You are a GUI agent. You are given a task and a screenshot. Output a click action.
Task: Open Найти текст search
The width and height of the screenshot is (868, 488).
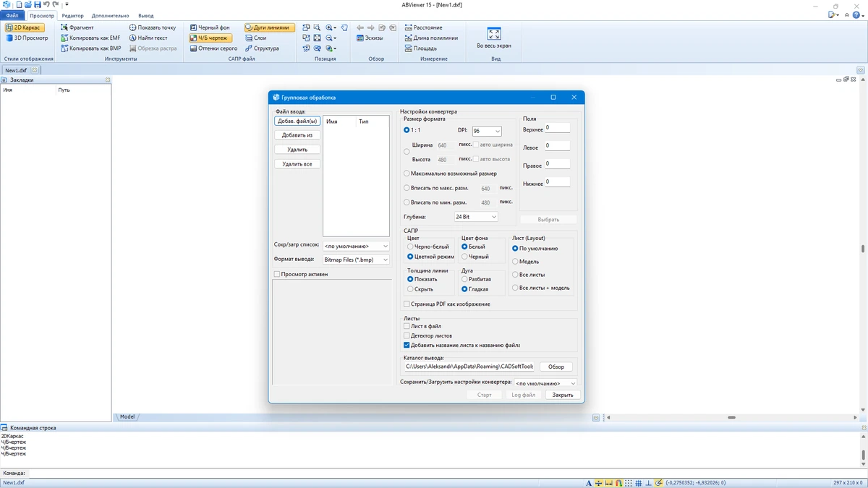pos(148,38)
